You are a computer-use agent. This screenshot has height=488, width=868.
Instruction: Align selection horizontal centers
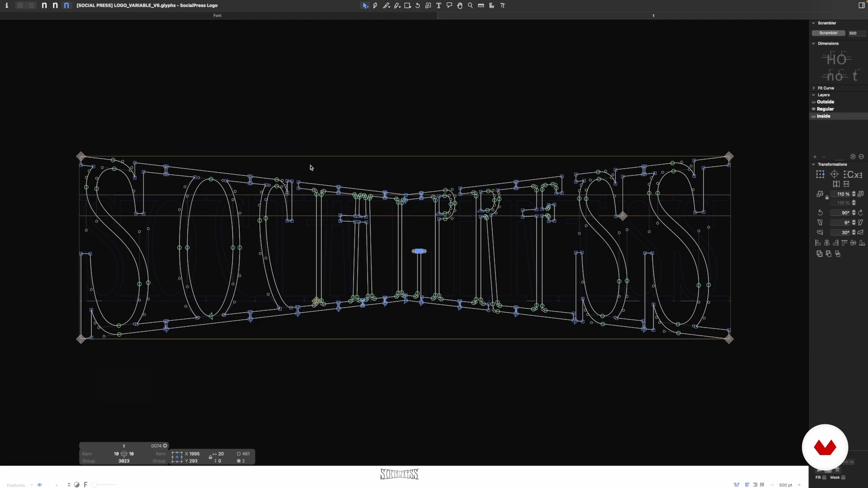pyautogui.click(x=827, y=243)
